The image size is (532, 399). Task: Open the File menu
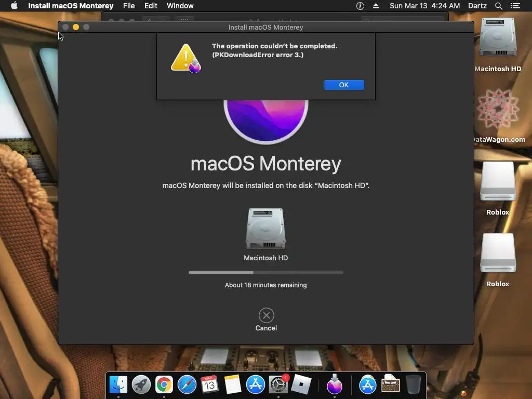[x=129, y=6]
